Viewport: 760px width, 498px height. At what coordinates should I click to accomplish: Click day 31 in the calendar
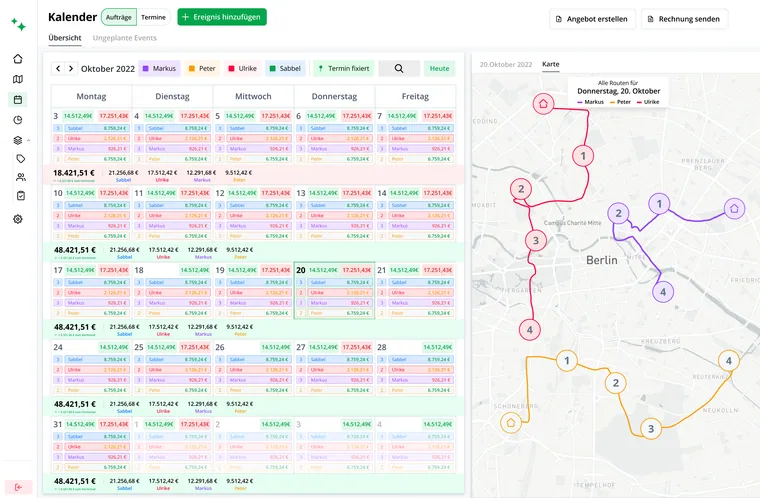58,424
